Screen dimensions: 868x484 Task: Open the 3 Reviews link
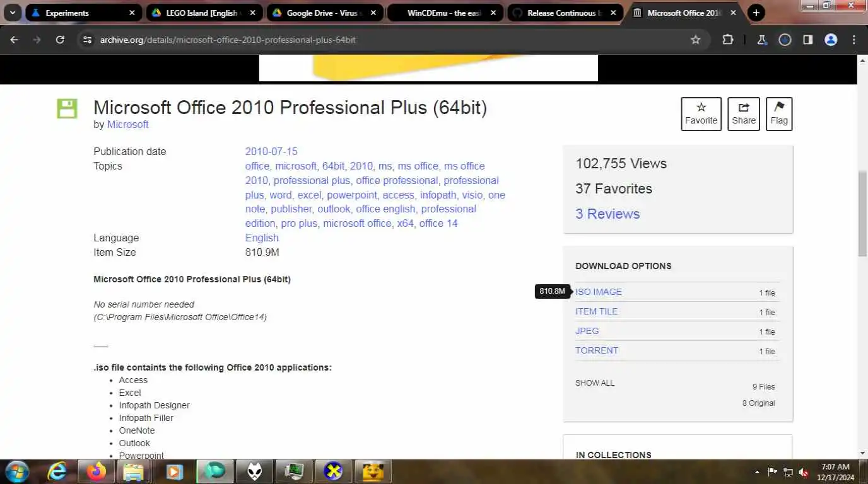[607, 214]
